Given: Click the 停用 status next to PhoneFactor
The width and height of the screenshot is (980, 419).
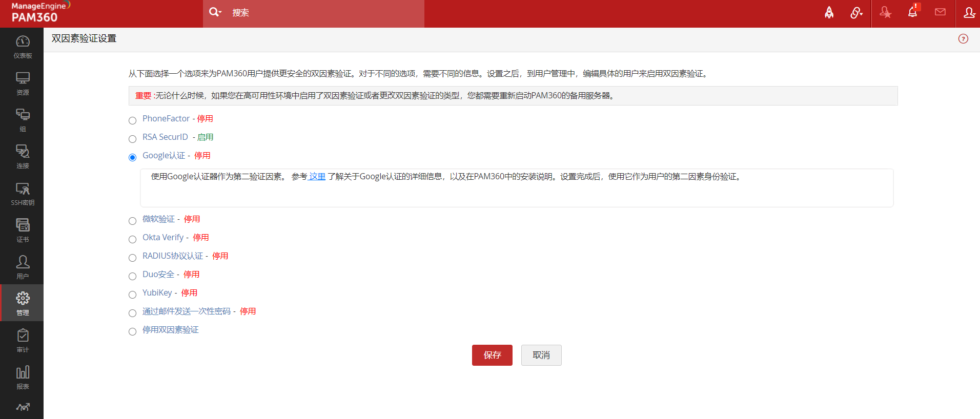Looking at the screenshot, I should tap(205, 119).
